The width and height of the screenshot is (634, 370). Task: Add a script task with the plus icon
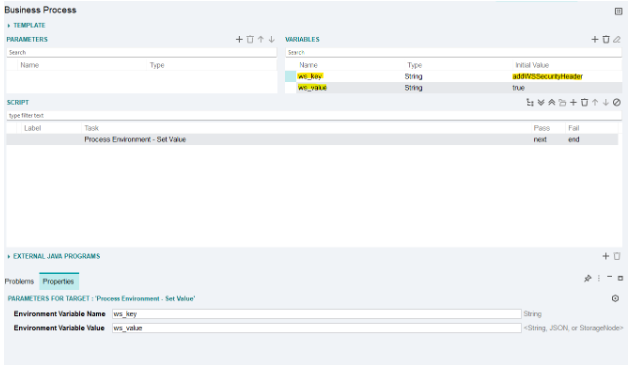(573, 102)
